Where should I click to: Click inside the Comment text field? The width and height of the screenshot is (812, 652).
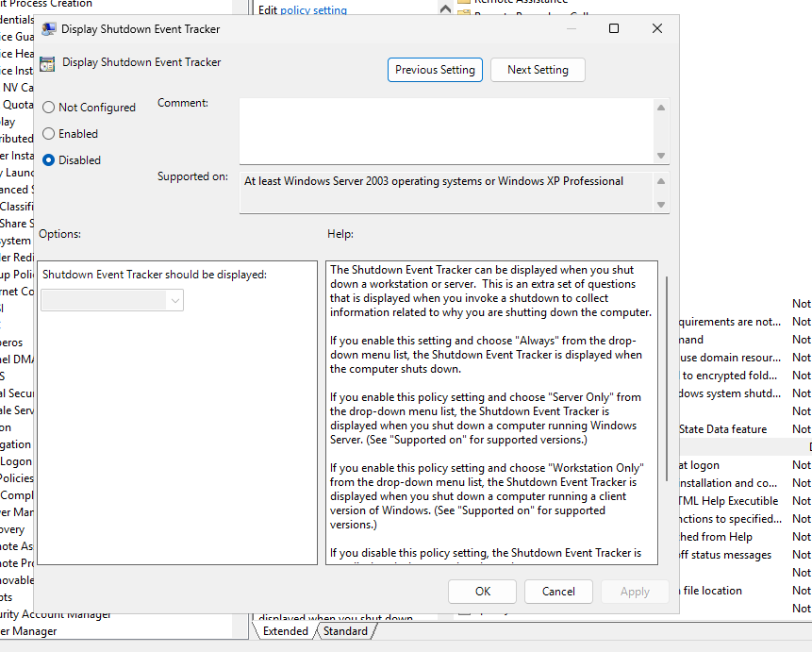(x=445, y=130)
